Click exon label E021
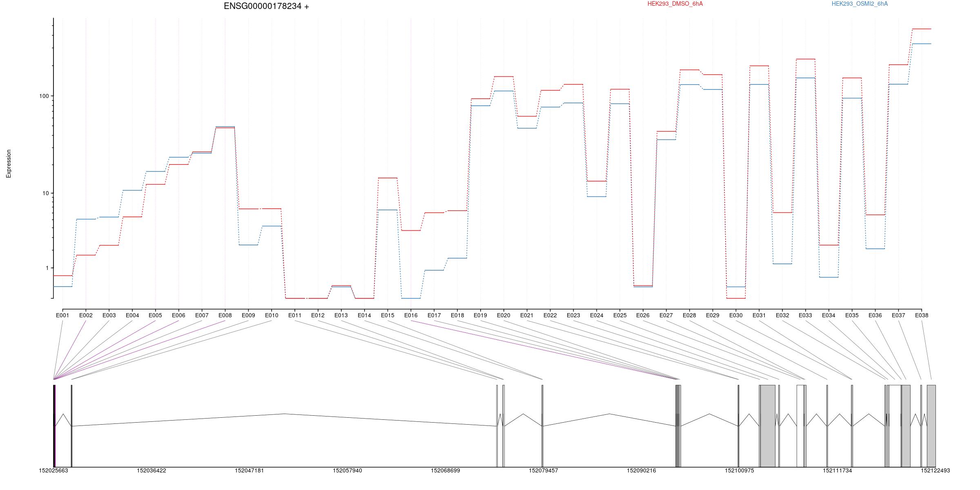Image resolution: width=980 pixels, height=490 pixels. coord(527,315)
